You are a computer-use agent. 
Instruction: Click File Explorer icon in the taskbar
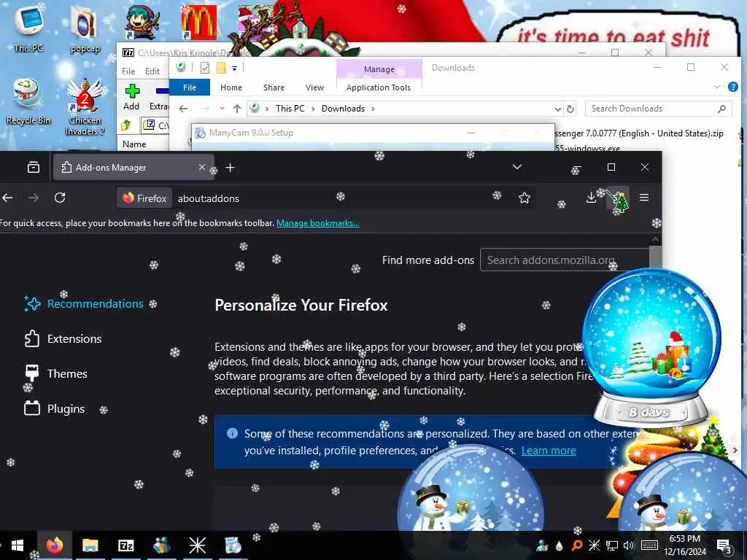pyautogui.click(x=90, y=545)
